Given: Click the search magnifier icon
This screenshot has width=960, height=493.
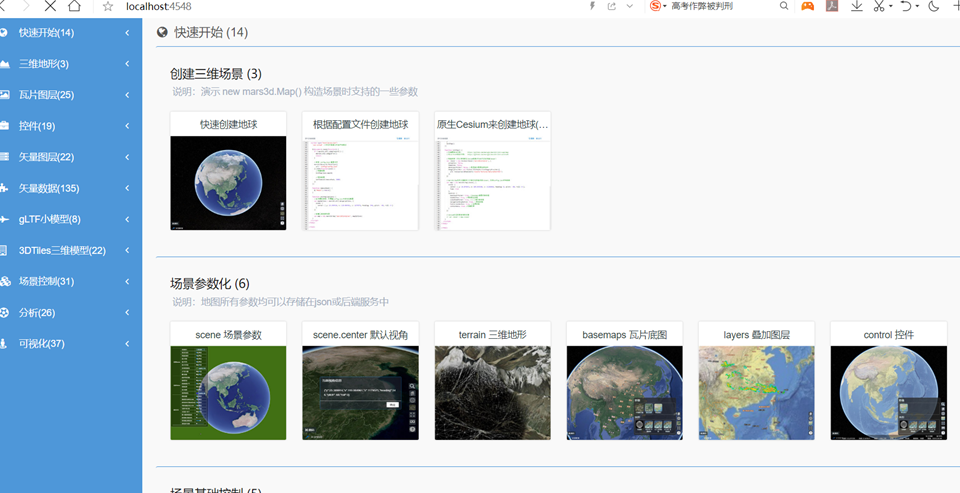Looking at the screenshot, I should point(784,6).
